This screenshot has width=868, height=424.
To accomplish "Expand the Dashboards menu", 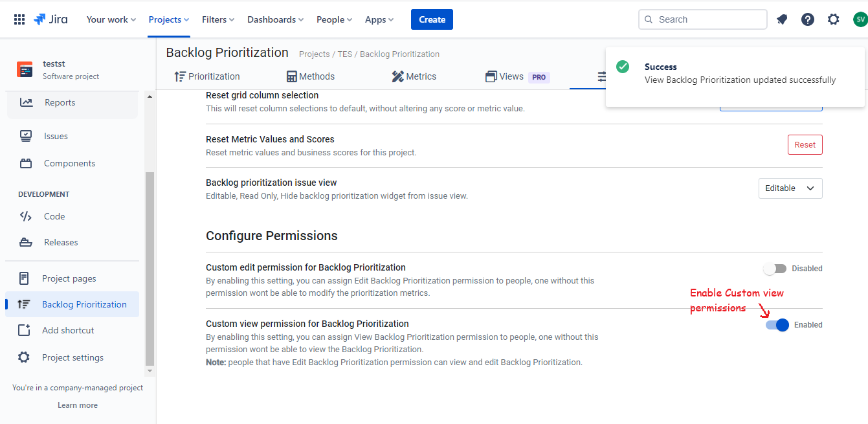I will (275, 19).
